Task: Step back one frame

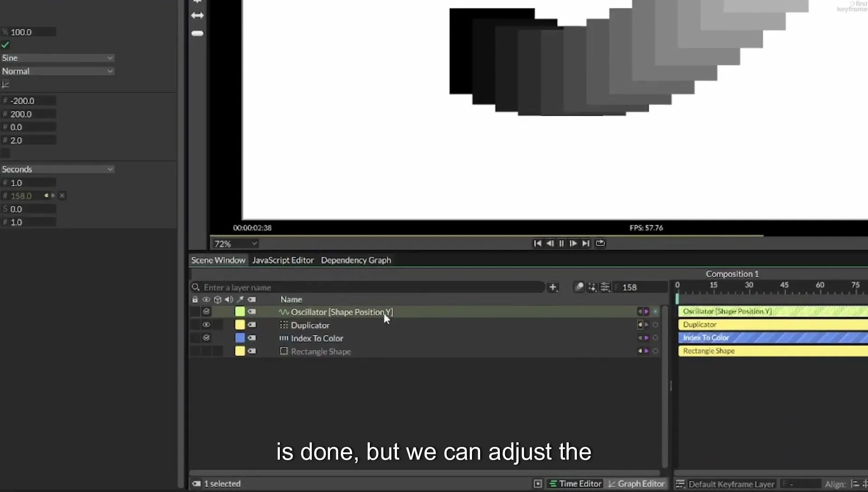Action: (x=550, y=243)
